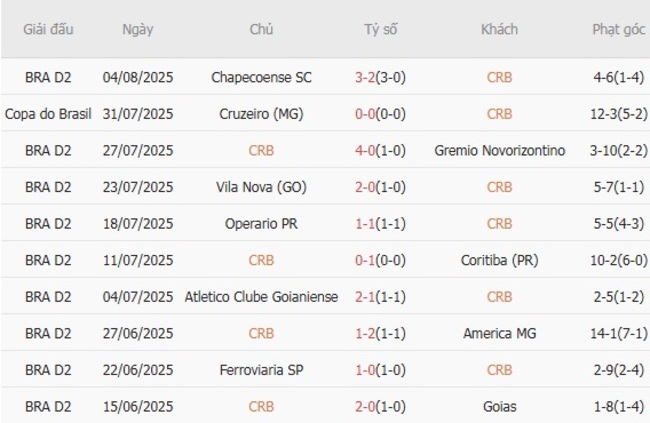Open the Ferroviaria SP team link
Image resolution: width=650 pixels, height=423 pixels.
261,370
